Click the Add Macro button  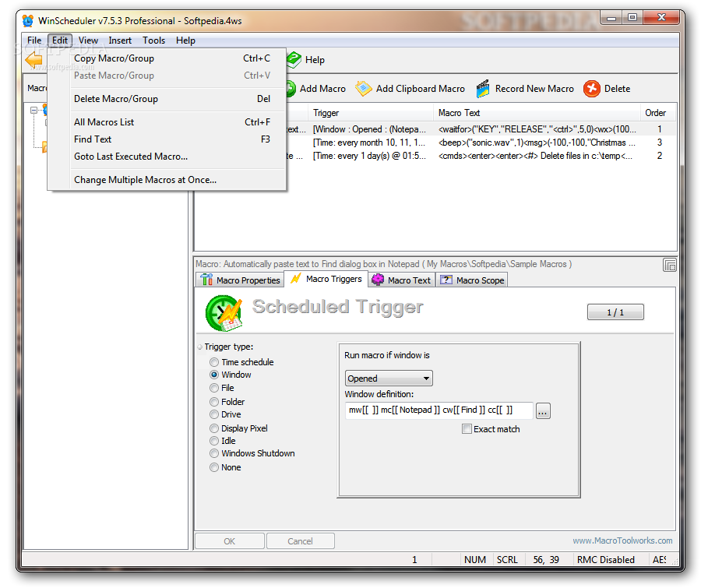[315, 89]
